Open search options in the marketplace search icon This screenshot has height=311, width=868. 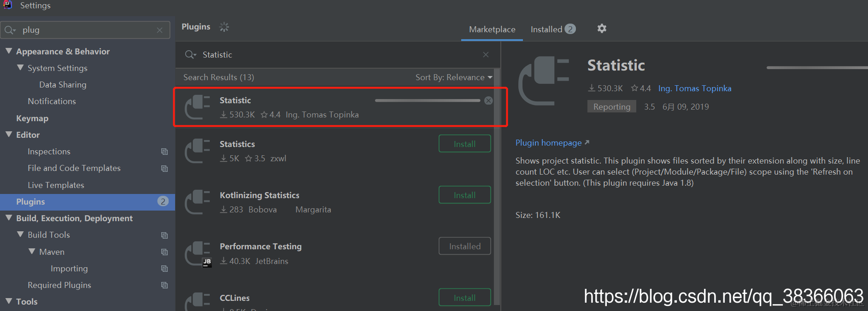[x=190, y=54]
